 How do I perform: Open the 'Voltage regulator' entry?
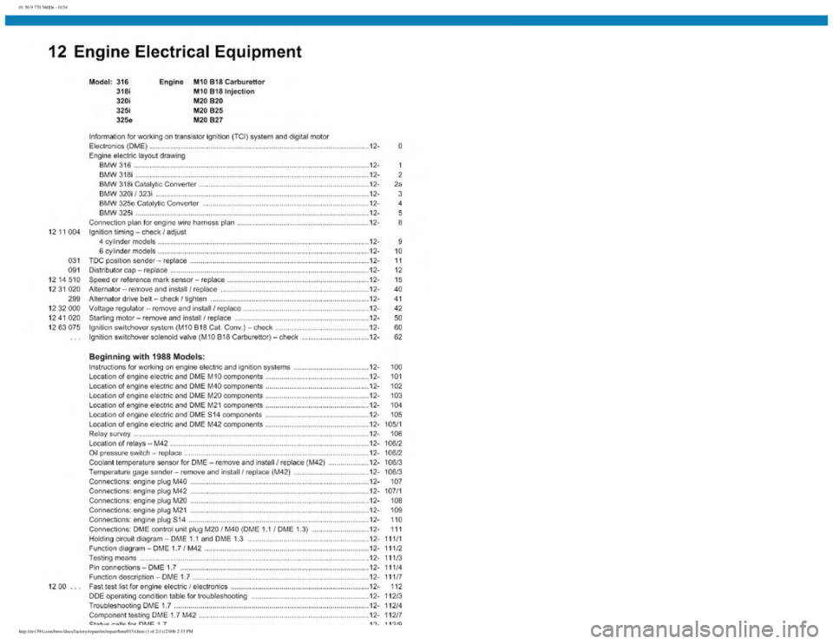pos(246,309)
